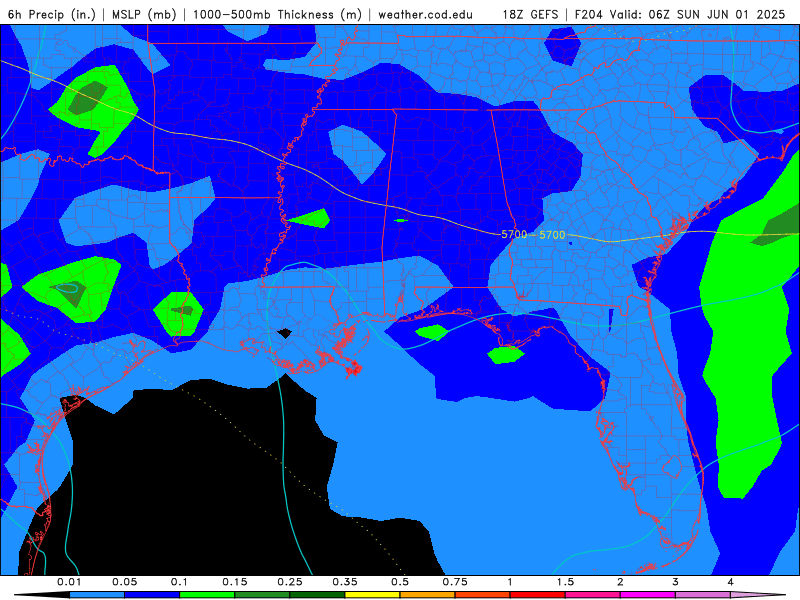Click the 0.01 legend value
The height and width of the screenshot is (600, 800).
pos(69,582)
